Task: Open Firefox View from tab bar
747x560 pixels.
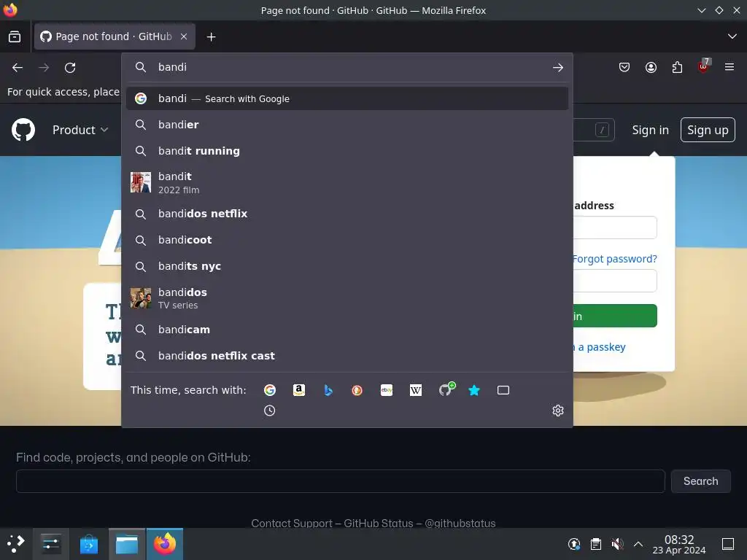Action: [15, 36]
